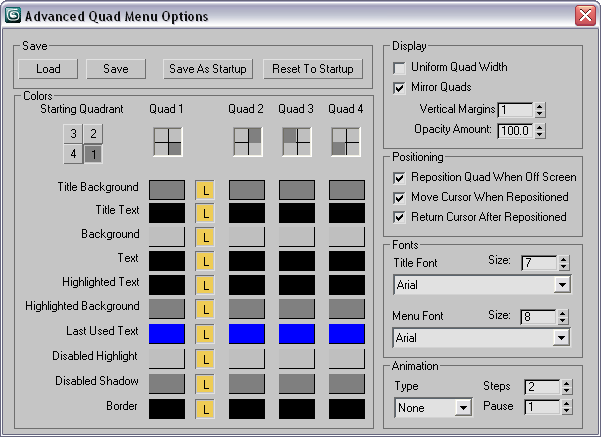Set starting quadrant button 2

[x=93, y=134]
